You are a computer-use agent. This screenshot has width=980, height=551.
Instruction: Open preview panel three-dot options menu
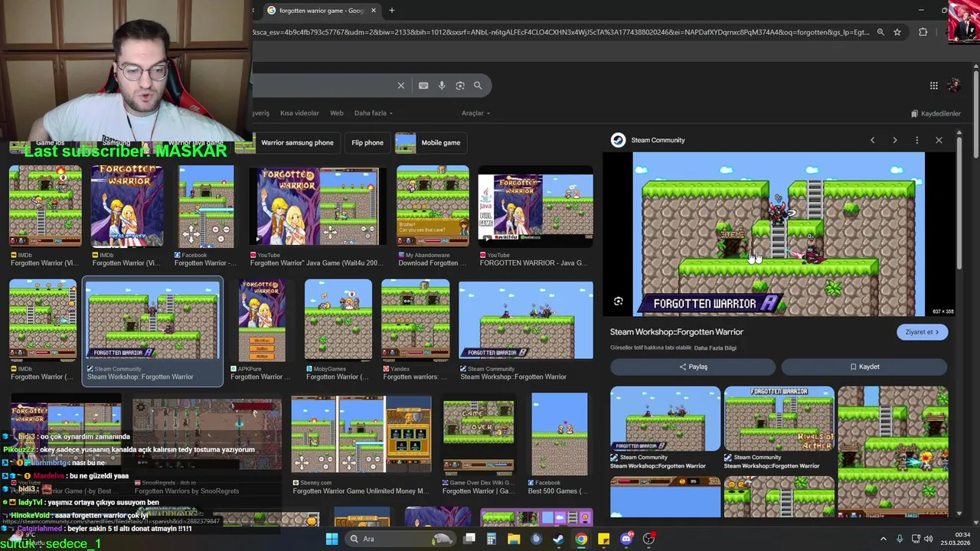point(916,140)
